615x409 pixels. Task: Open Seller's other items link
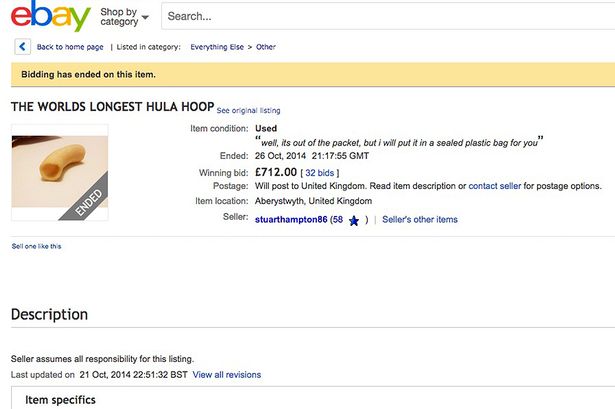click(420, 219)
